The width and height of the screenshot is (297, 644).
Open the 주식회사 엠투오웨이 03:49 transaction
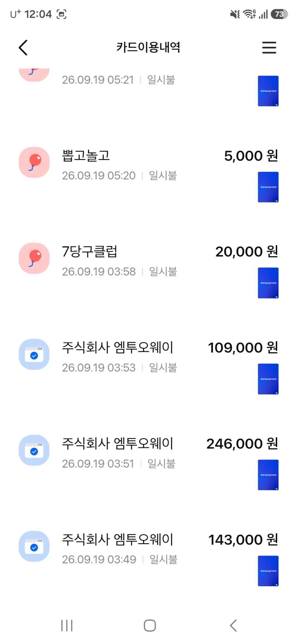[x=148, y=558]
